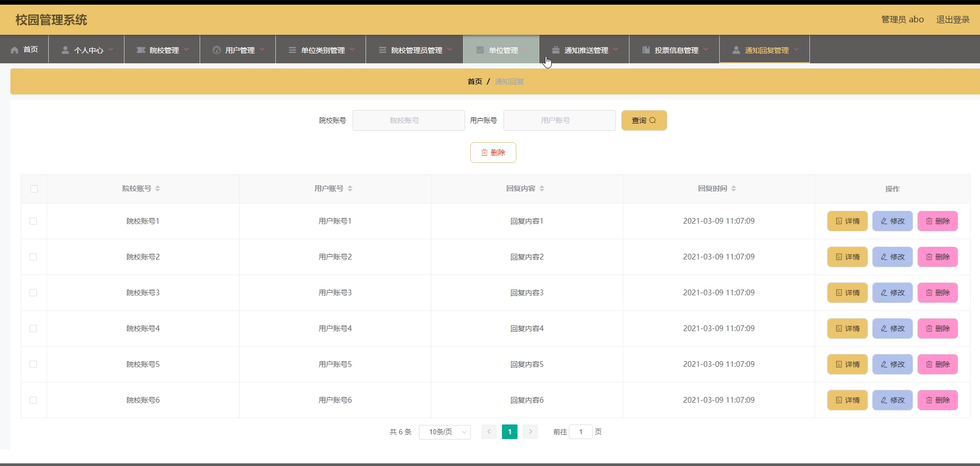Click 删除 for row 院校账号5
The width and height of the screenshot is (980, 466).
pyautogui.click(x=937, y=364)
